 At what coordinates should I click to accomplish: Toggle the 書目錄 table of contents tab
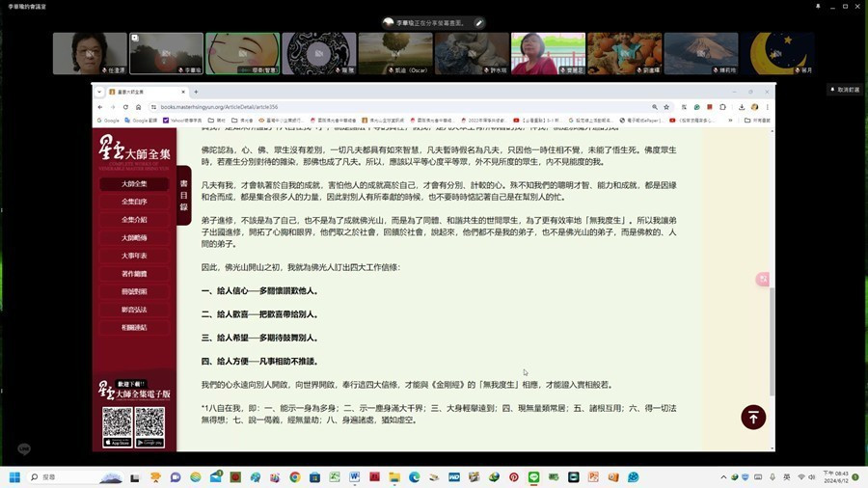pos(183,194)
